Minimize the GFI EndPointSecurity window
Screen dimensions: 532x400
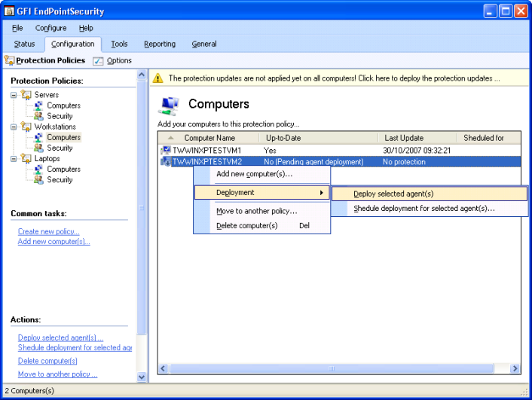490,11
